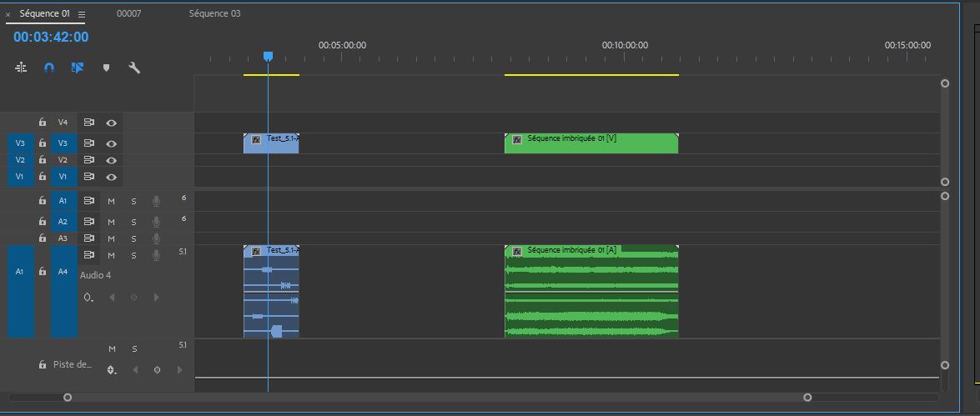This screenshot has height=416, width=980.
Task: Go to previous keyframe on Audio 4
Action: (112, 298)
